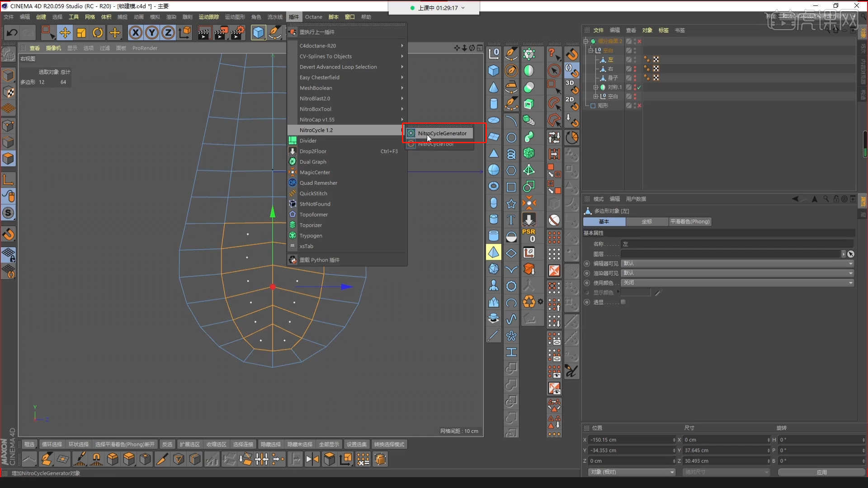Click the checkerboard texture tag on 左

(x=656, y=60)
